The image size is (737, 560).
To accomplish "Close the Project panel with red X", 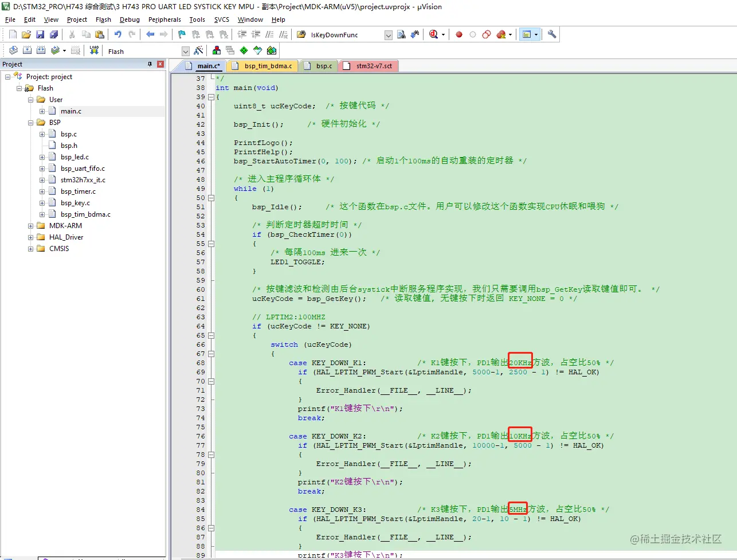I will point(160,64).
